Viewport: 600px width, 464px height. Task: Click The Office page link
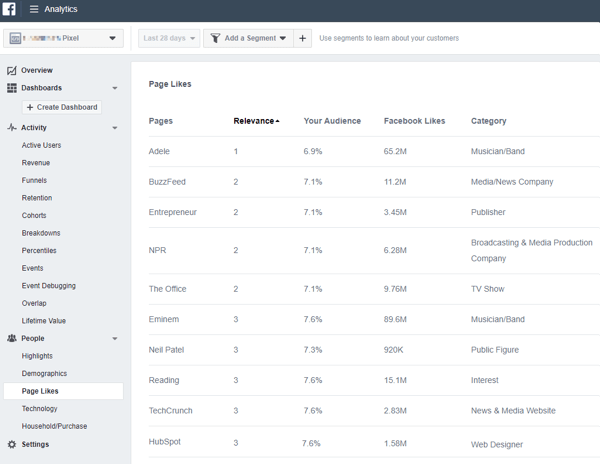(x=167, y=289)
